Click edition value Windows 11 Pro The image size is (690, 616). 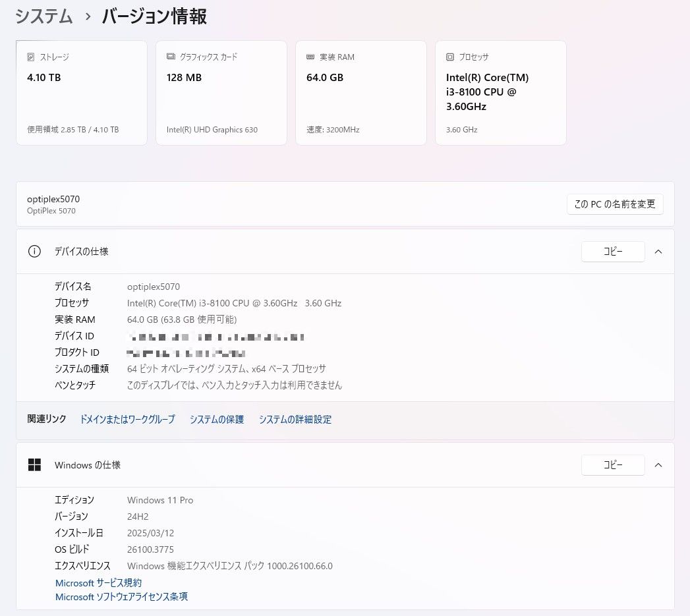click(160, 500)
